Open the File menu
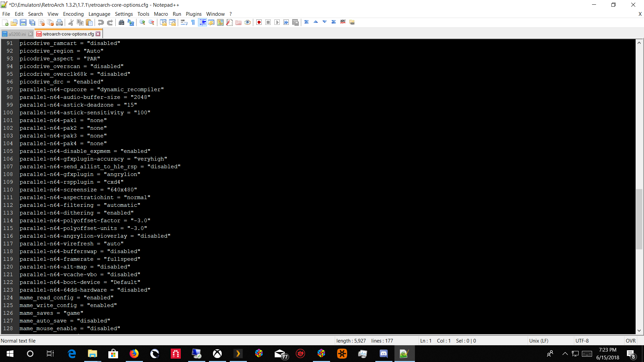Viewport: 644px width, 362px height. click(x=6, y=14)
